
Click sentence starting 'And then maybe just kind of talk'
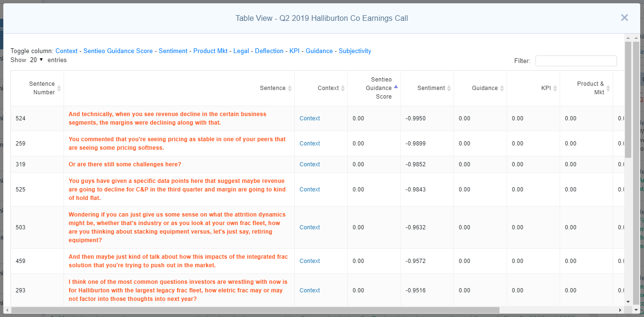(x=178, y=261)
